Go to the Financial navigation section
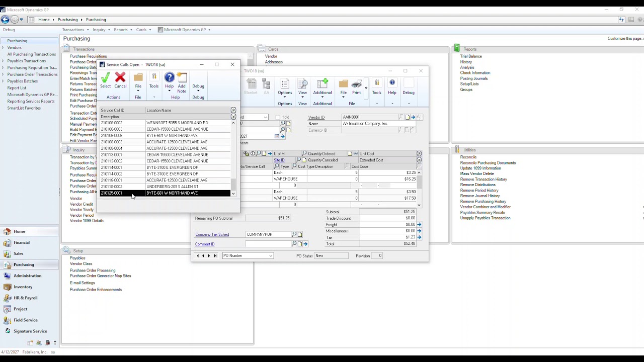The width and height of the screenshot is (644, 362). click(22, 242)
